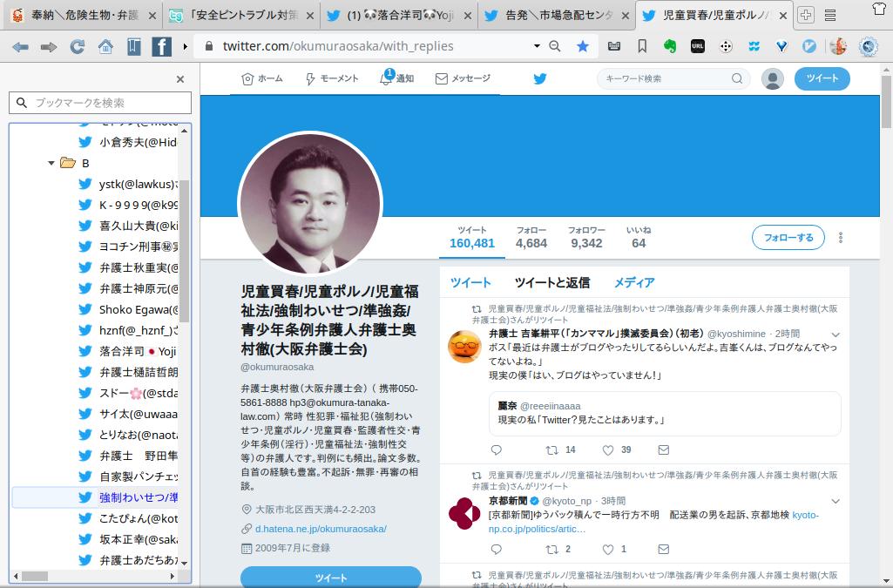The image size is (893, 588).
Task: Open the kyoto-np.co.jp article link
Action: [653, 522]
